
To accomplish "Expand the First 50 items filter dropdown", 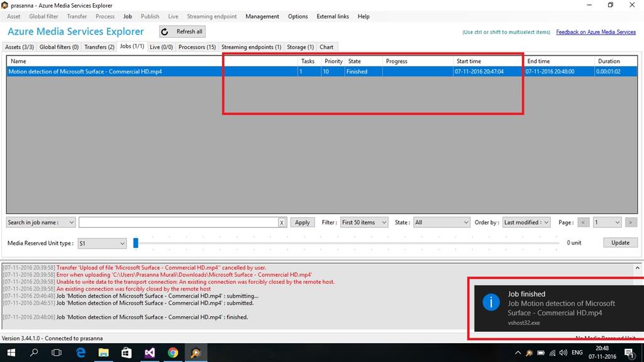I will coord(364,222).
